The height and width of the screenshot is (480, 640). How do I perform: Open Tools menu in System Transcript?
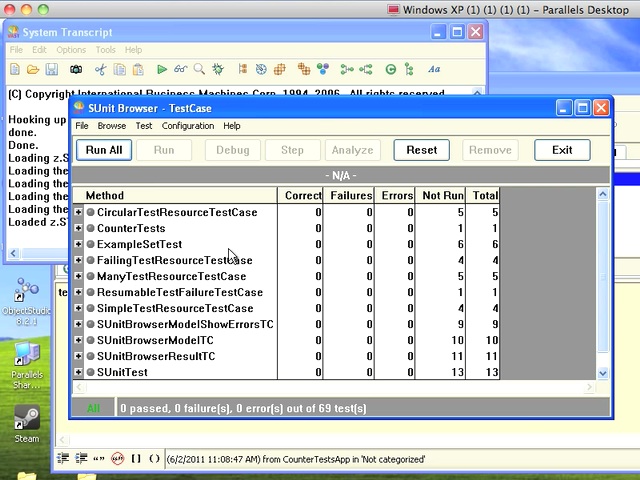coord(105,50)
